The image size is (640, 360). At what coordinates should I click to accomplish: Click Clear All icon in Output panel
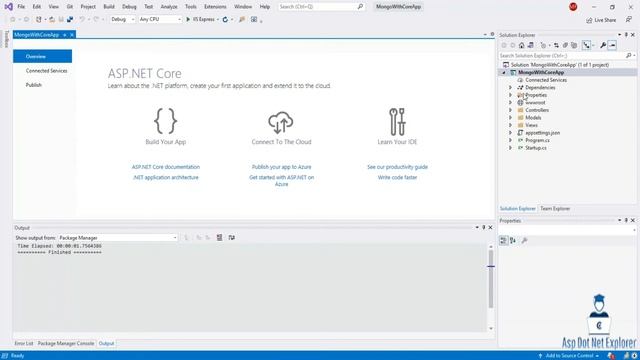pos(220,238)
